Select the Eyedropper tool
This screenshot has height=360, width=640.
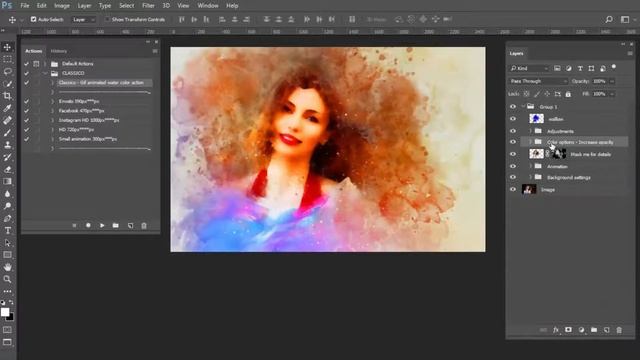[x=7, y=108]
